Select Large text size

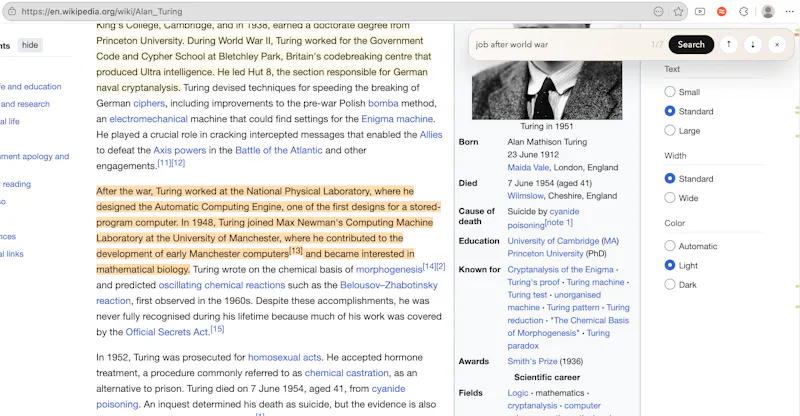[x=670, y=131]
